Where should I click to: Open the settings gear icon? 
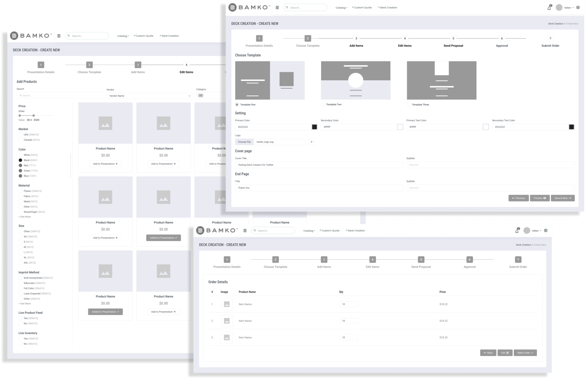tap(578, 7)
